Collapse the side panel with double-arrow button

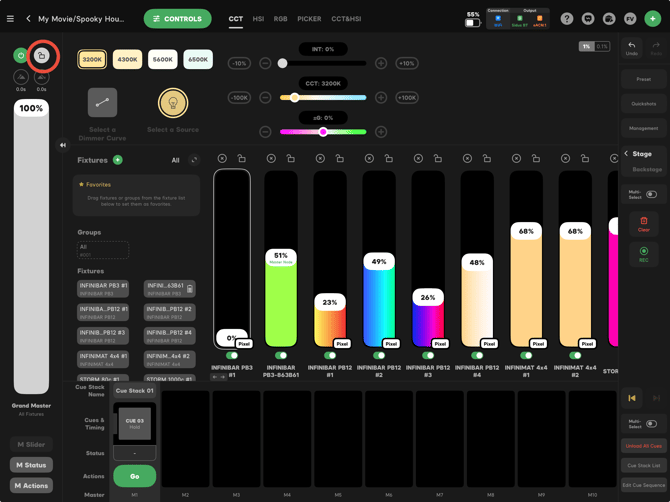[x=63, y=145]
